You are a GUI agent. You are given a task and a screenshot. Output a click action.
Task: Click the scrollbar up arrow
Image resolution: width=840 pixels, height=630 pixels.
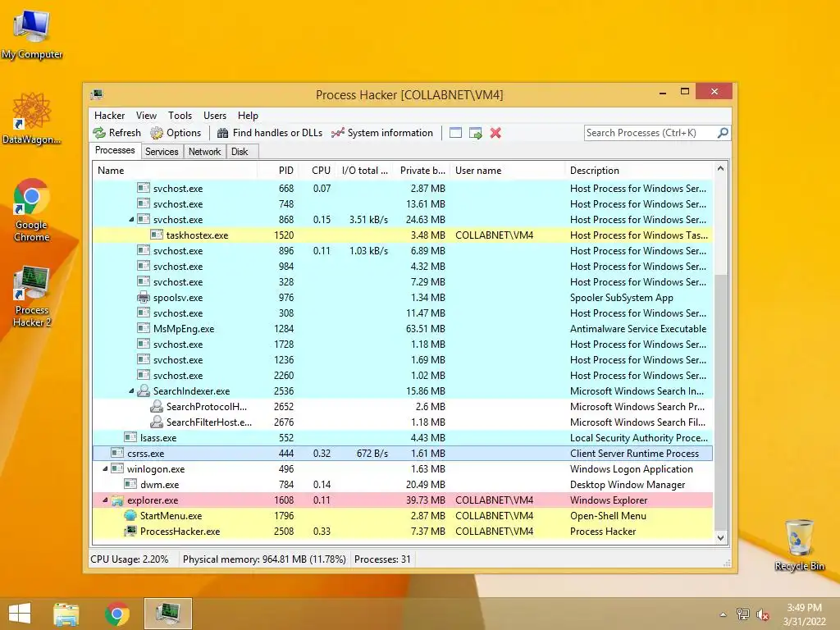click(720, 168)
